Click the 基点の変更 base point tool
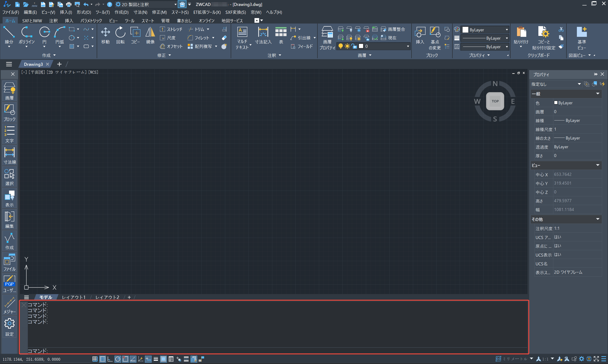Screen dimensions: 608x364 435,38
